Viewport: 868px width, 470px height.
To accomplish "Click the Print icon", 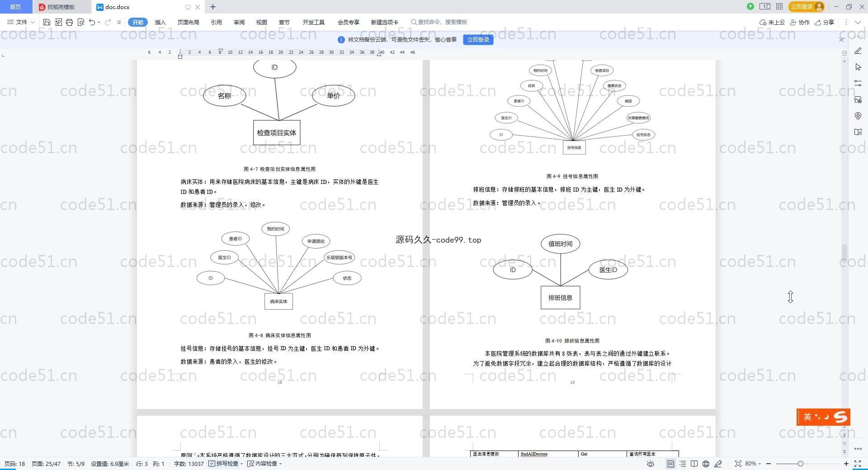I will [69, 22].
